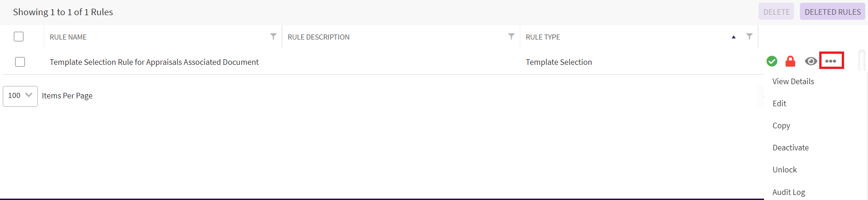Click the eye view icon
Screen dimensions: 868x200
pyautogui.click(x=811, y=61)
